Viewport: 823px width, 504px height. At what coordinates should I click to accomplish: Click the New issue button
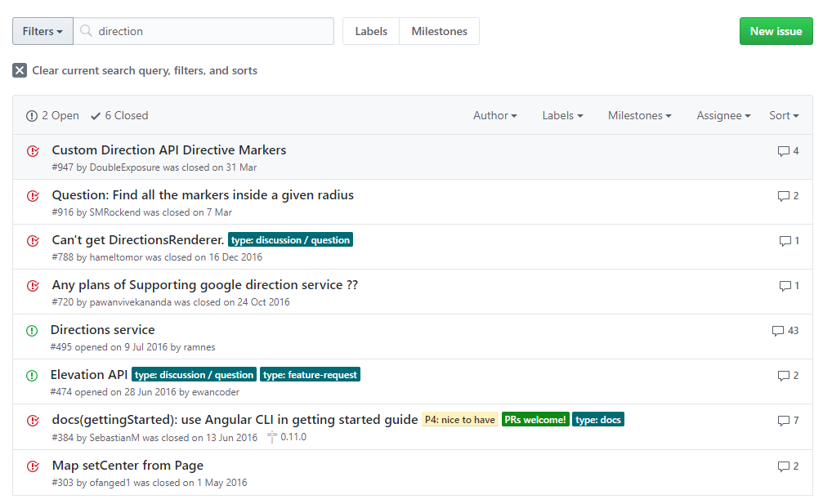point(776,31)
